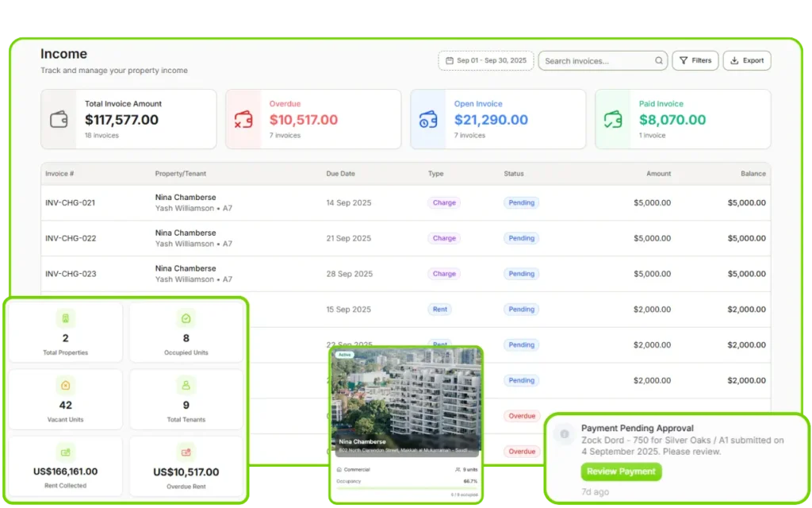Click the Total Tenants person icon

[186, 386]
